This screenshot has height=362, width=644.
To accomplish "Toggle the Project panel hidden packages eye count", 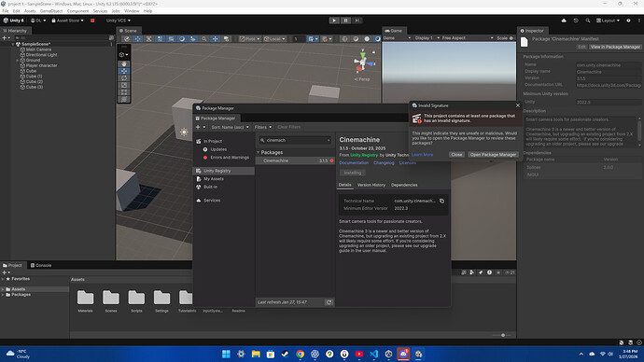I will pyautogui.click(x=510, y=272).
